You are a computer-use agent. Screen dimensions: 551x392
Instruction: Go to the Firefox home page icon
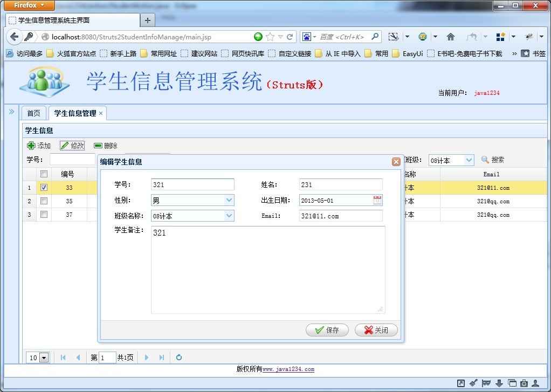[451, 37]
